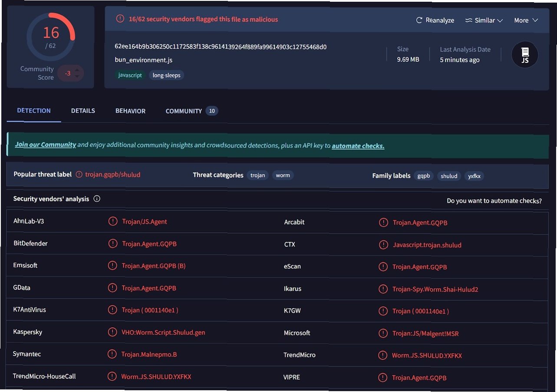Screen dimensions: 557x392
Task: Click info icon next to Security vendors' analysis
Action: point(97,199)
